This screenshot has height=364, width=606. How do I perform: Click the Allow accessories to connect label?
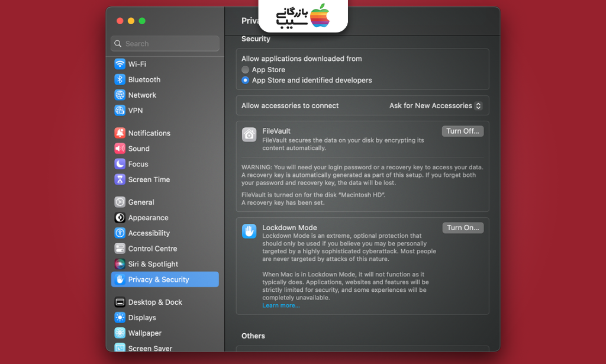290,105
